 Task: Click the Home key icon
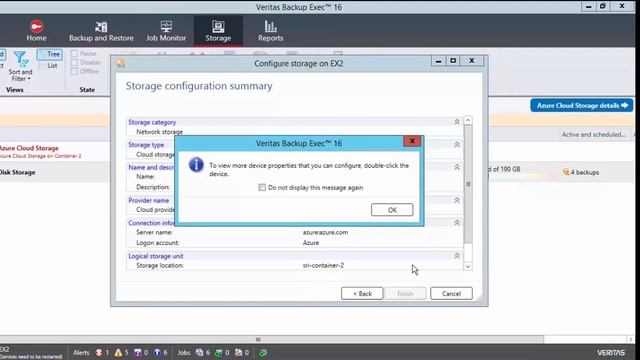coord(36,27)
